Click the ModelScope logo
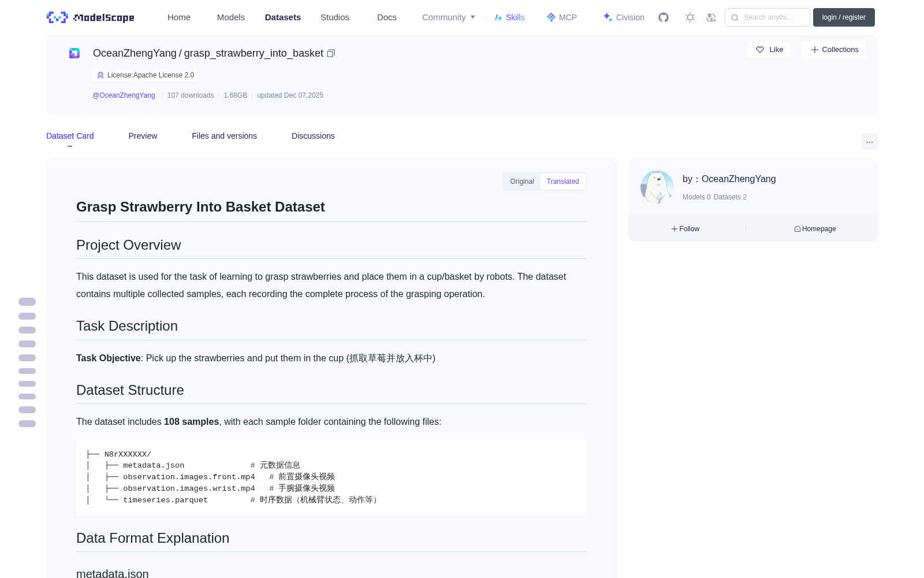This screenshot has width=924, height=578. [x=90, y=17]
